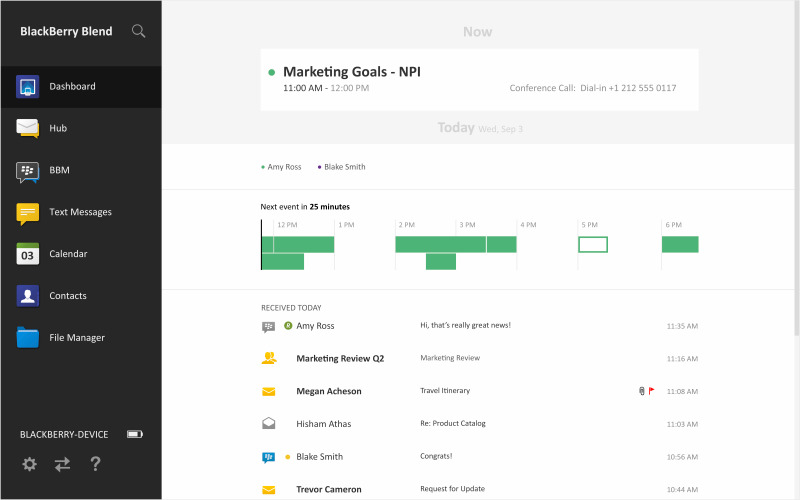Click the red flag on Travel Itinerary
The image size is (800, 500).
(x=652, y=391)
